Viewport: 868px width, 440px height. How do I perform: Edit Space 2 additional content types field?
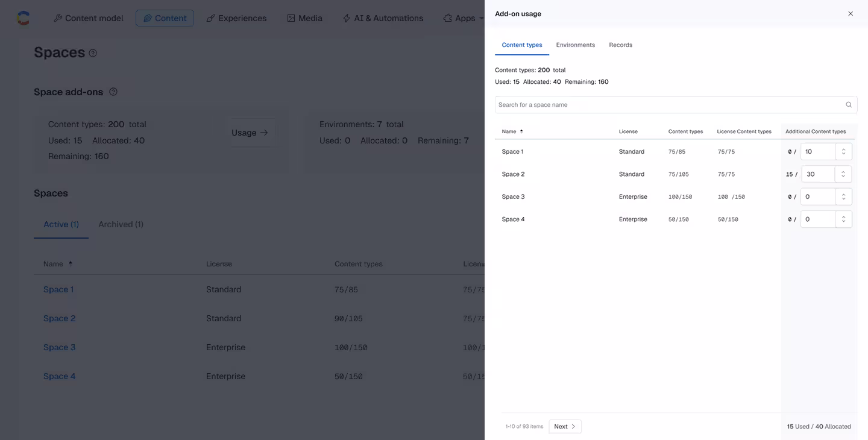818,174
